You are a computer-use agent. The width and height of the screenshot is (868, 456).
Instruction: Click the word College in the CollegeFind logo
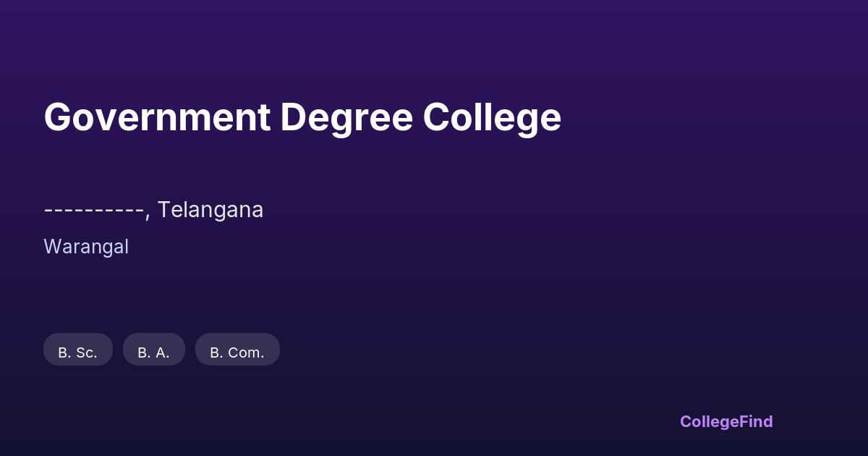pos(708,421)
